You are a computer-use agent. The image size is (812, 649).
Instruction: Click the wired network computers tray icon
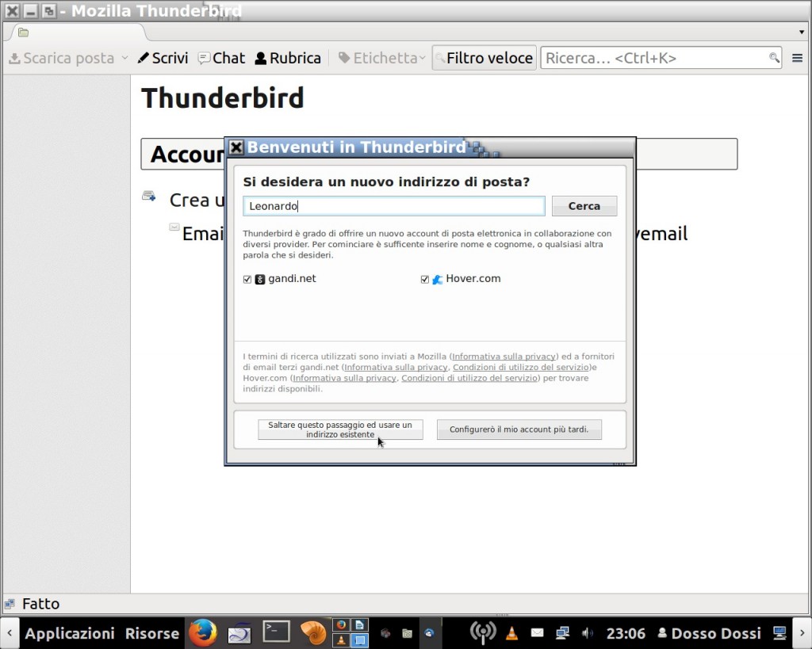coord(562,632)
